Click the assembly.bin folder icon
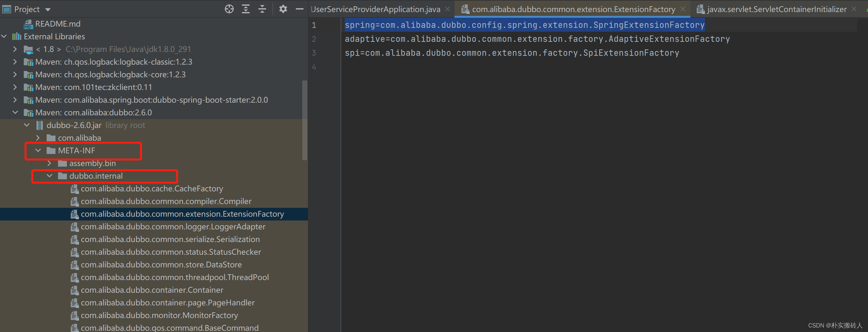This screenshot has height=332, width=868. point(62,163)
